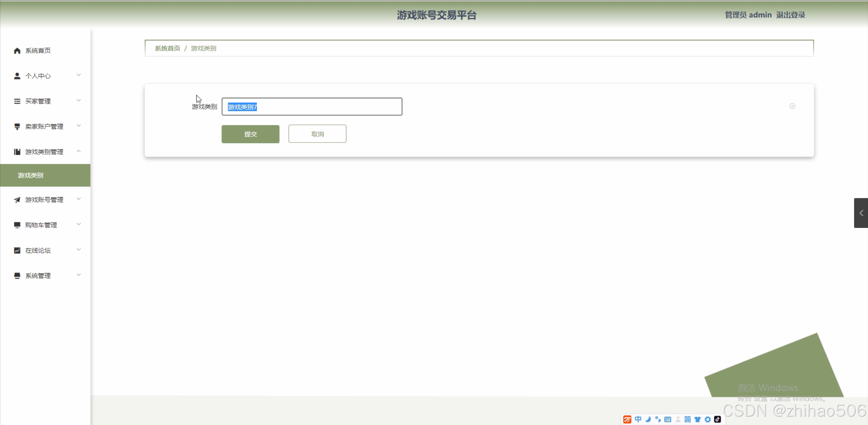Open the 系统首页 sidebar menu item
The image size is (868, 425).
[38, 51]
